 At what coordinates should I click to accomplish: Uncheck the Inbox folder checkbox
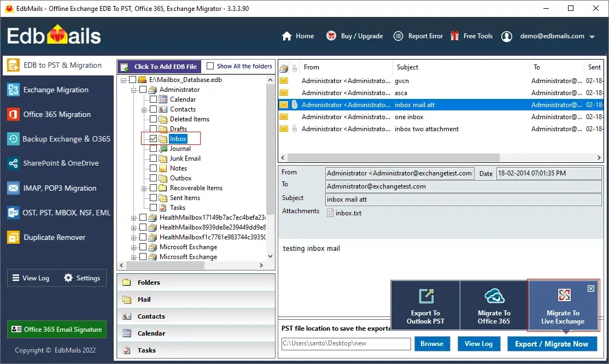(x=154, y=139)
